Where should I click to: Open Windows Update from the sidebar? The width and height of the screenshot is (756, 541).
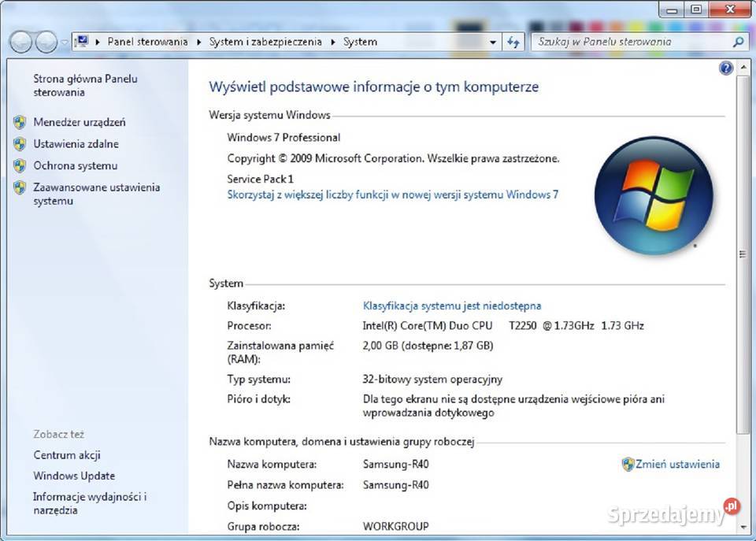[73, 476]
